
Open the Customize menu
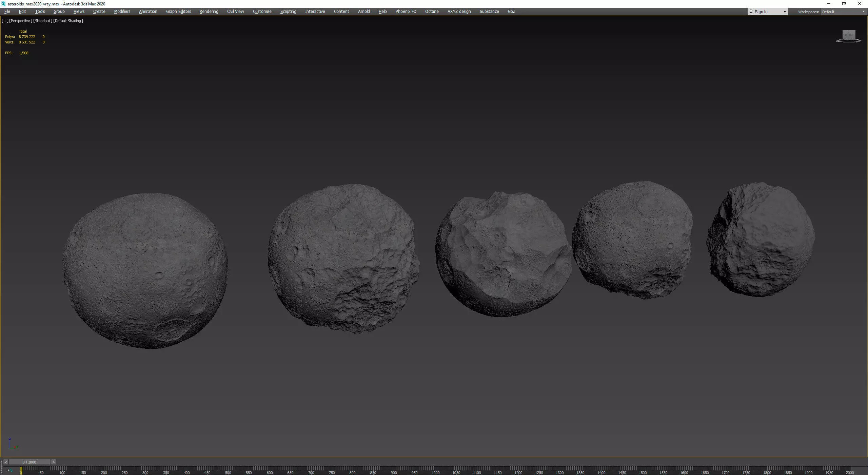[x=262, y=12]
